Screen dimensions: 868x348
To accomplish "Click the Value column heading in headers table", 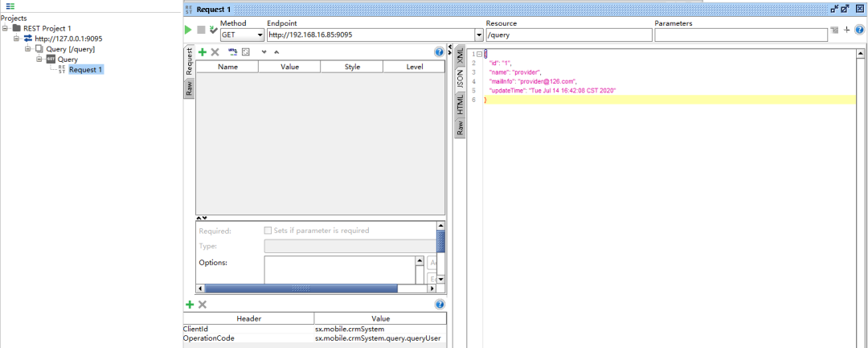I will [x=380, y=319].
